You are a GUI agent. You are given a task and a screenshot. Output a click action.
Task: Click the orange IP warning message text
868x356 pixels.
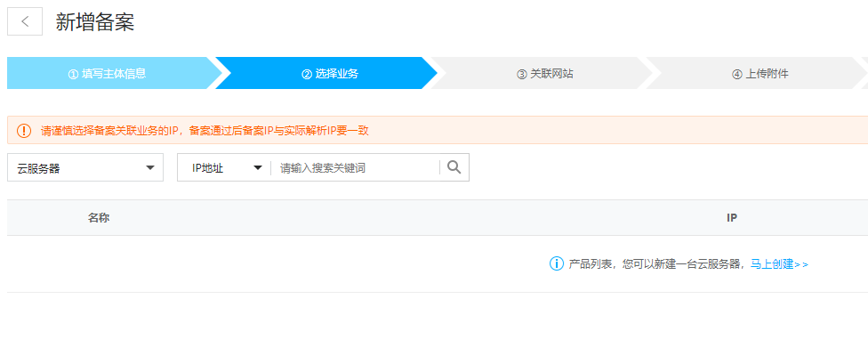[205, 131]
